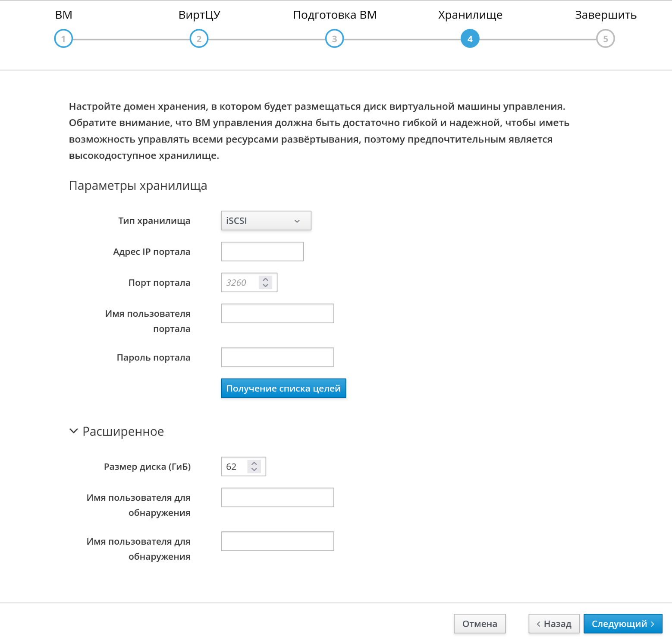Focus the Пароль портала field

point(277,357)
